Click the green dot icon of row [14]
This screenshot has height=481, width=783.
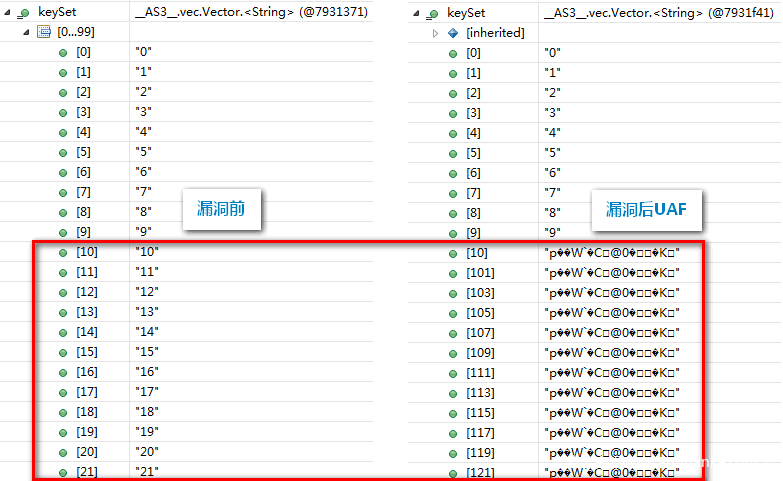pos(63,333)
